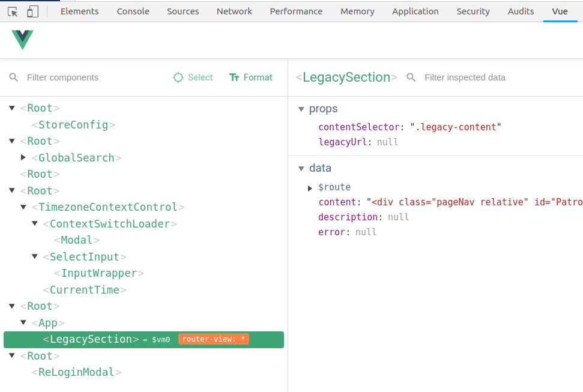Collapse the TimezoneContextControl node arrow
This screenshot has height=392, width=583.
click(x=23, y=207)
